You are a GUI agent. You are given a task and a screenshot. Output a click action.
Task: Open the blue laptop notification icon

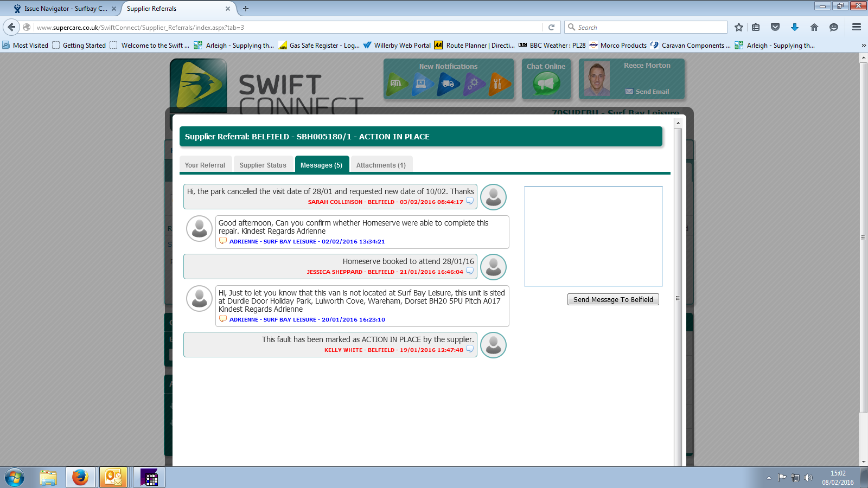[422, 84]
